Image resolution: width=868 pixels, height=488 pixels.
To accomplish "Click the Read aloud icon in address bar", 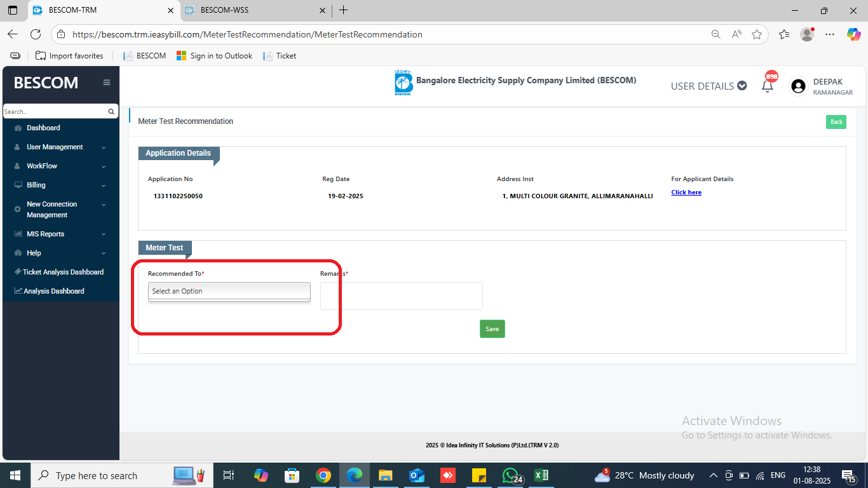I will pyautogui.click(x=736, y=34).
